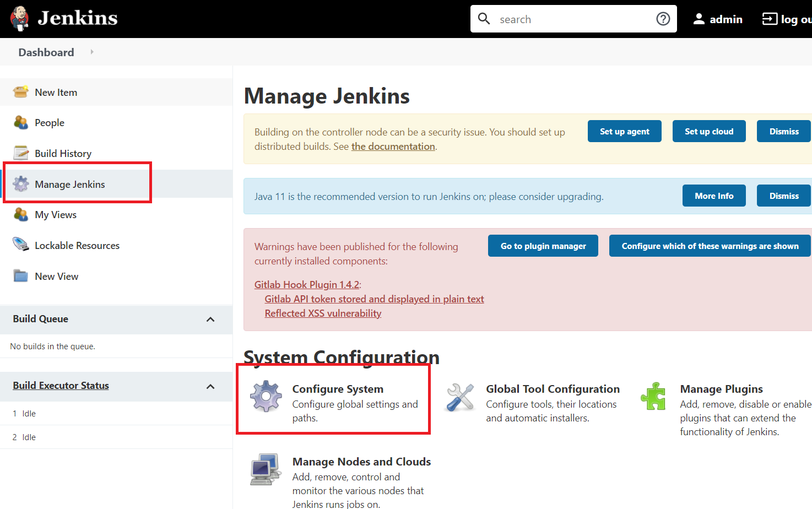Click the My Views icon in sidebar
Viewport: 812px width, 509px height.
21,214
